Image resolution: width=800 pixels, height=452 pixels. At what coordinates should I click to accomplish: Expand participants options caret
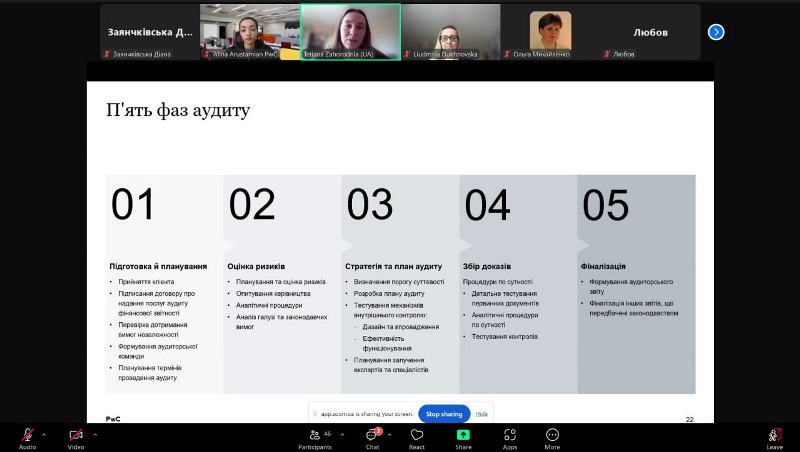pos(342,435)
